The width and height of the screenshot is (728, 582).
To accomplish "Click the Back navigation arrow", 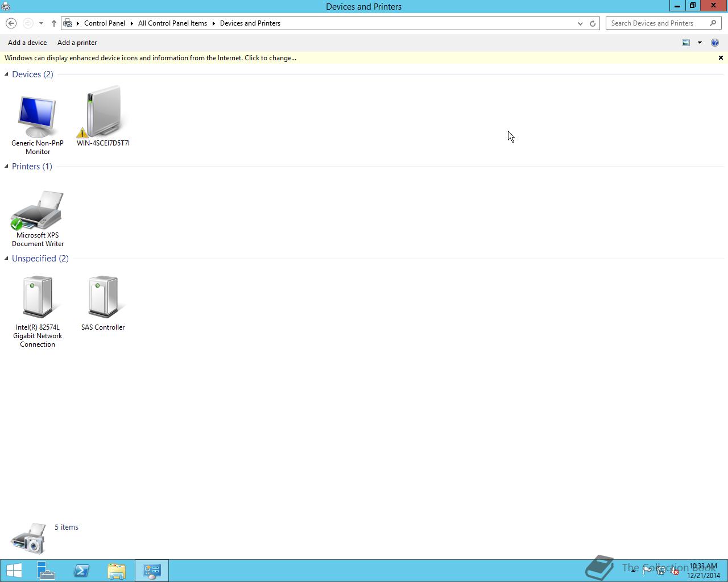I will (x=11, y=23).
